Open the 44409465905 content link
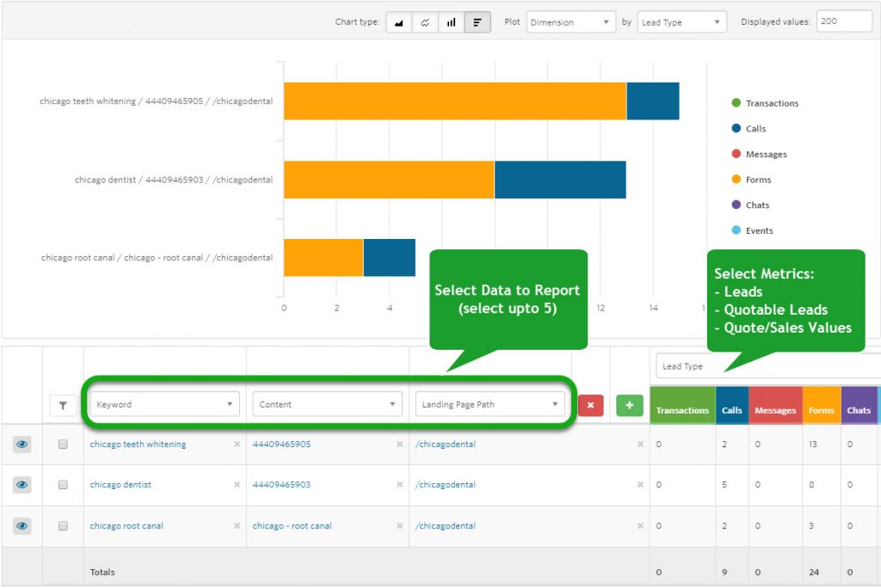 [x=281, y=444]
